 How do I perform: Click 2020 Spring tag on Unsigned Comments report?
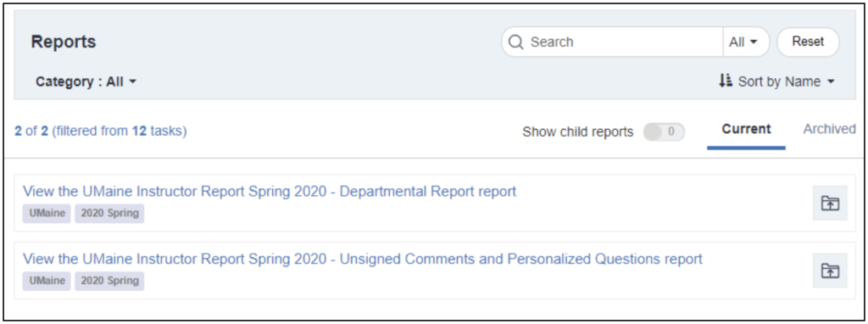[109, 281]
